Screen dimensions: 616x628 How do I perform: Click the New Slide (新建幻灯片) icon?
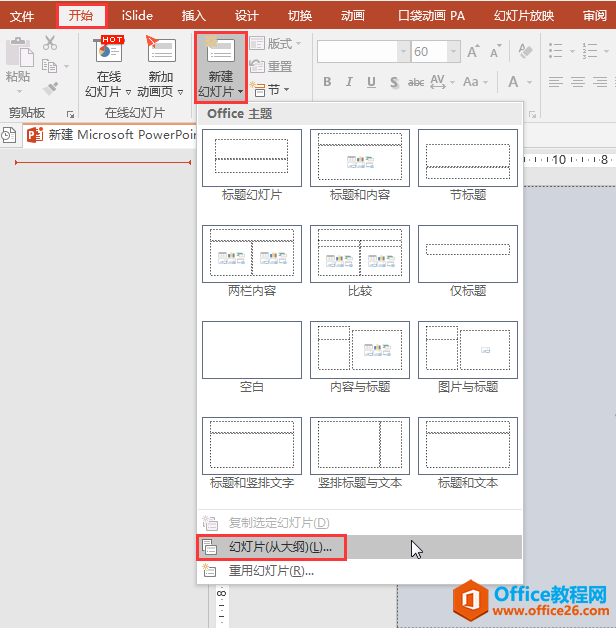[x=220, y=52]
